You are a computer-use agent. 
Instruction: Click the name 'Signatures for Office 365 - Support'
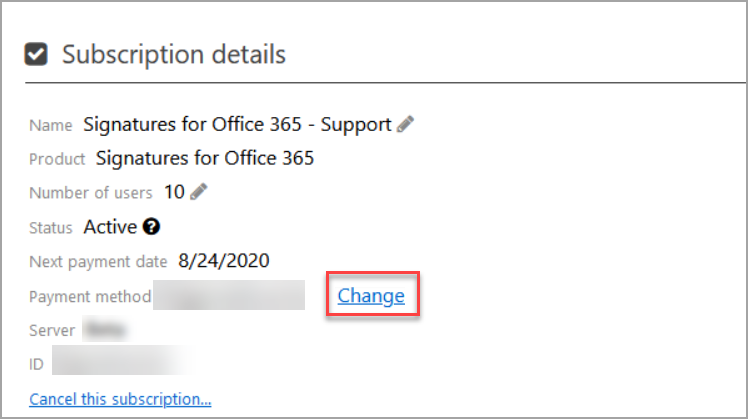click(237, 125)
